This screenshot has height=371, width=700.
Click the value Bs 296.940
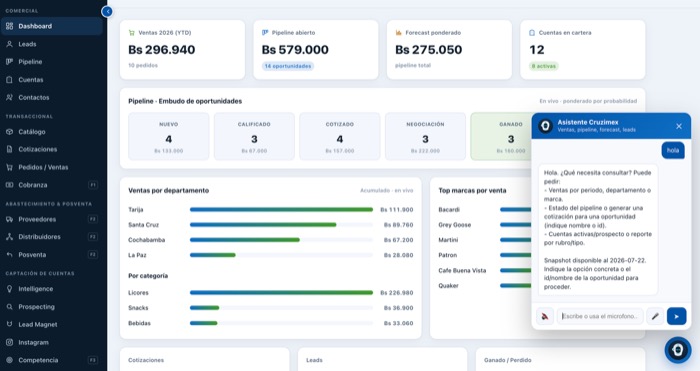pos(162,50)
